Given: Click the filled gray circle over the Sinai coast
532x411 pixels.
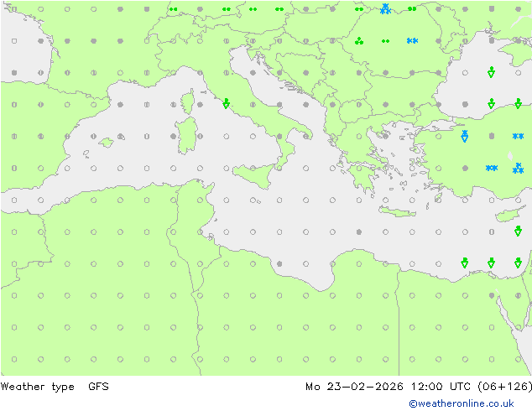Looking at the screenshot, I should click(492, 296).
